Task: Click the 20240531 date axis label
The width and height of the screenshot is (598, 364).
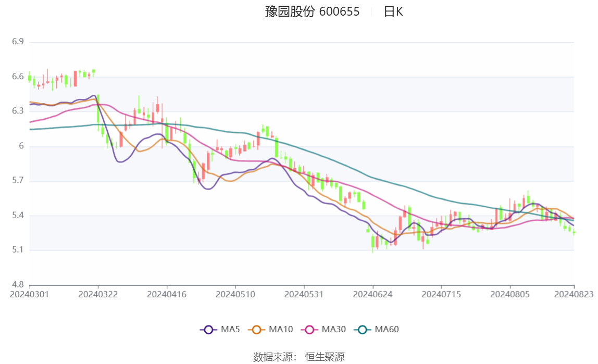Action: [x=304, y=294]
